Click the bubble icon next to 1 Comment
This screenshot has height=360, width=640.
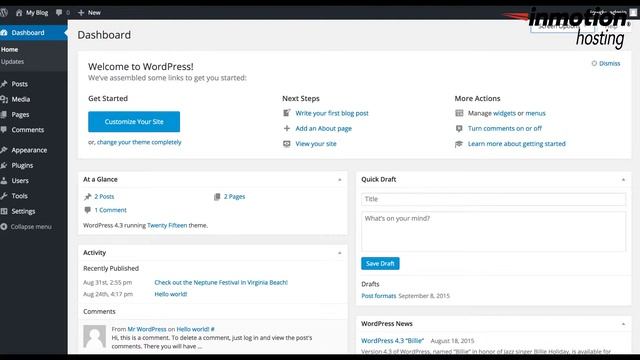pos(87,210)
